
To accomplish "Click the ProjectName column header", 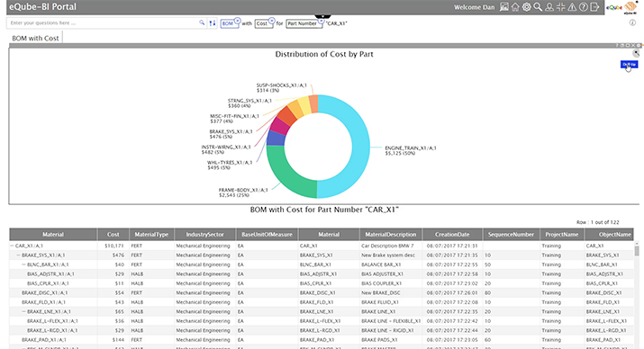I will point(562,235).
